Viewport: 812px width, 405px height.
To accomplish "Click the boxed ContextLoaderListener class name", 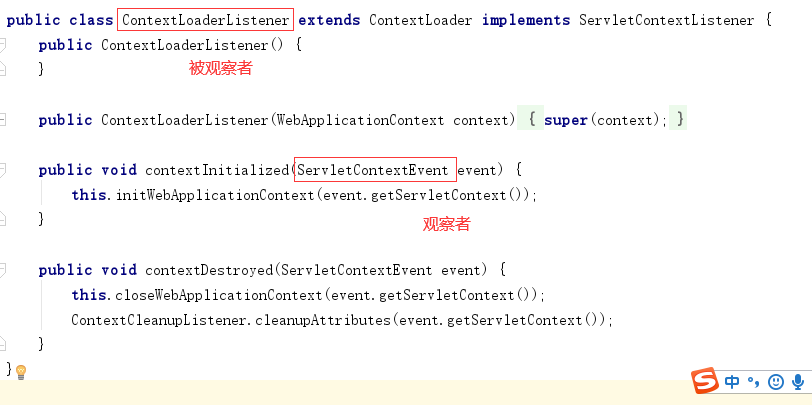I will point(206,20).
